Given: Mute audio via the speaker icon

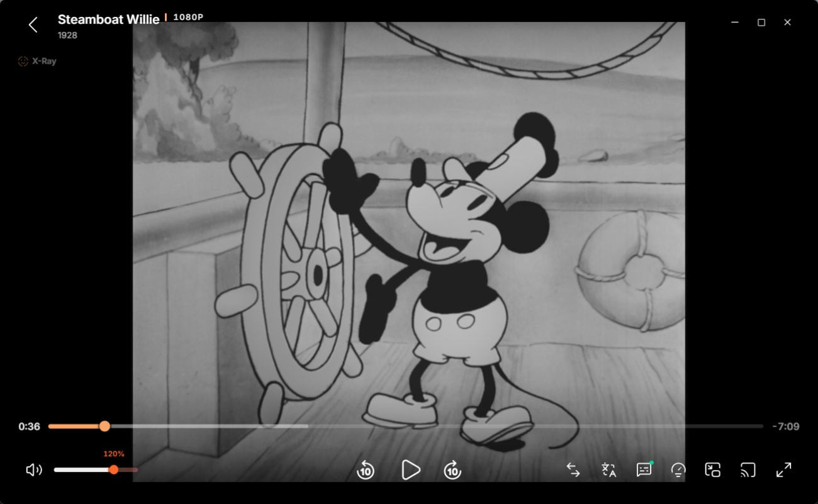Looking at the screenshot, I should (x=33, y=469).
